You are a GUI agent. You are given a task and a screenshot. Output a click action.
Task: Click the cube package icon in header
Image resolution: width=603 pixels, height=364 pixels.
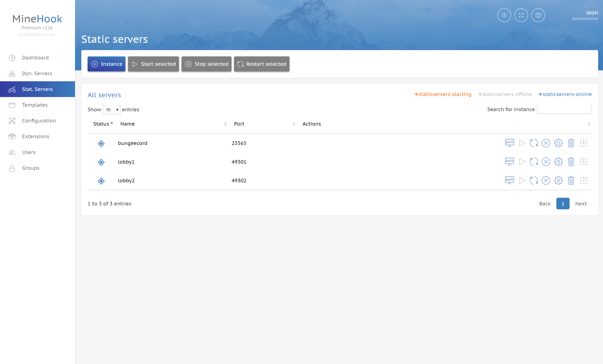pos(538,15)
